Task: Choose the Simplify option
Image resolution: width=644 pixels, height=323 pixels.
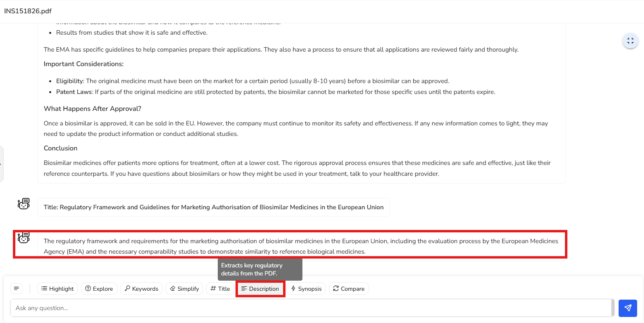Action: coord(184,289)
